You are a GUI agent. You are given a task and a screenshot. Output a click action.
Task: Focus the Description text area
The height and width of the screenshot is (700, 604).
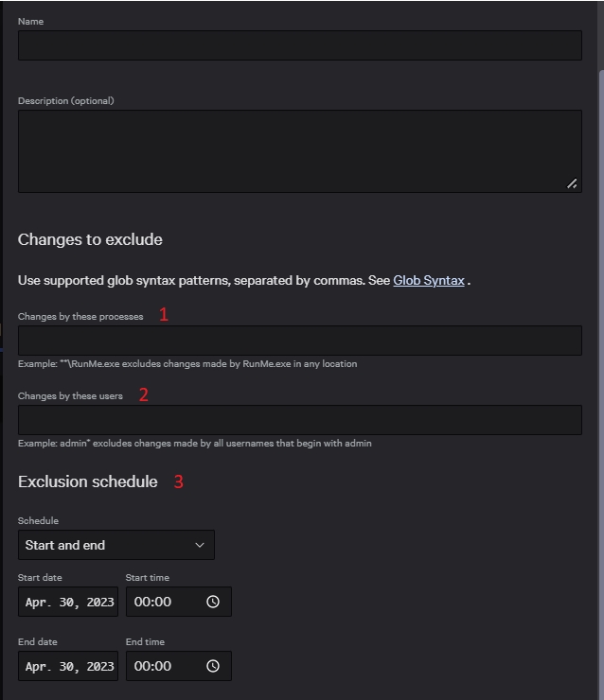299,151
